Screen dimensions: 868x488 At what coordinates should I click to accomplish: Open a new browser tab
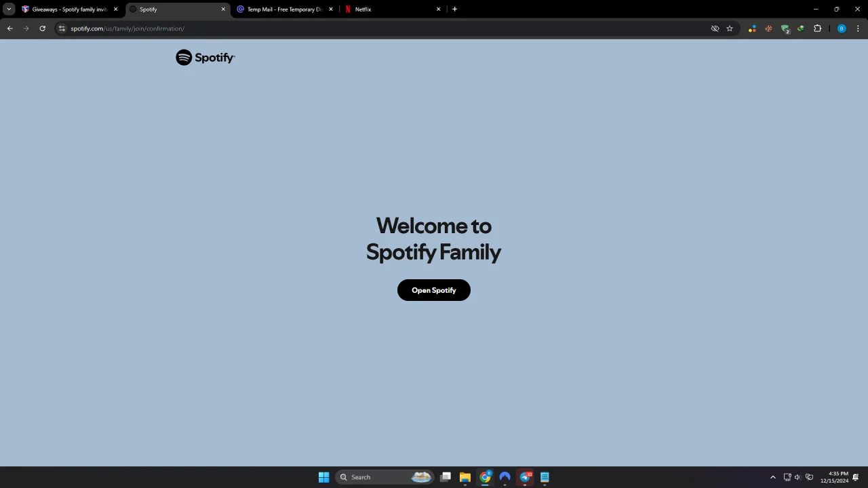point(454,9)
